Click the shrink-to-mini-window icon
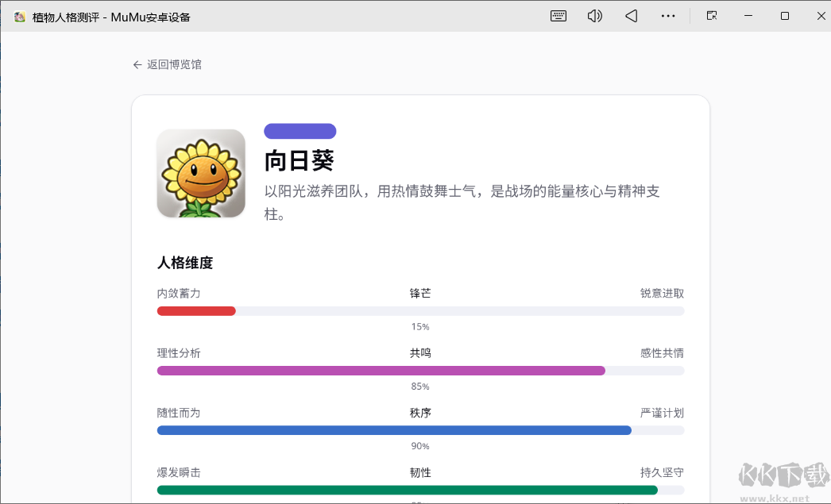The image size is (831, 504). (x=712, y=15)
